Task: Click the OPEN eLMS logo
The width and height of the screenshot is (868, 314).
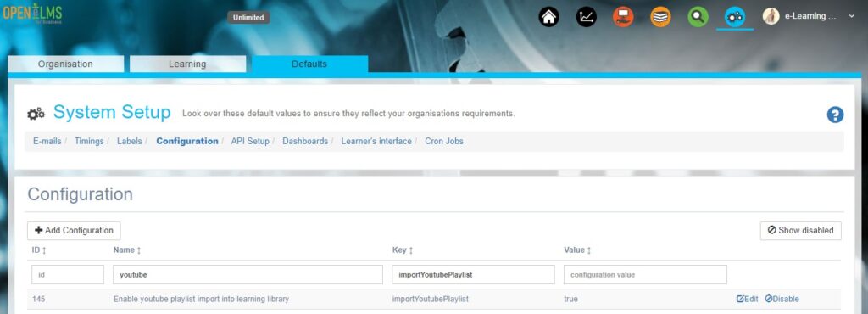Action: [x=32, y=14]
